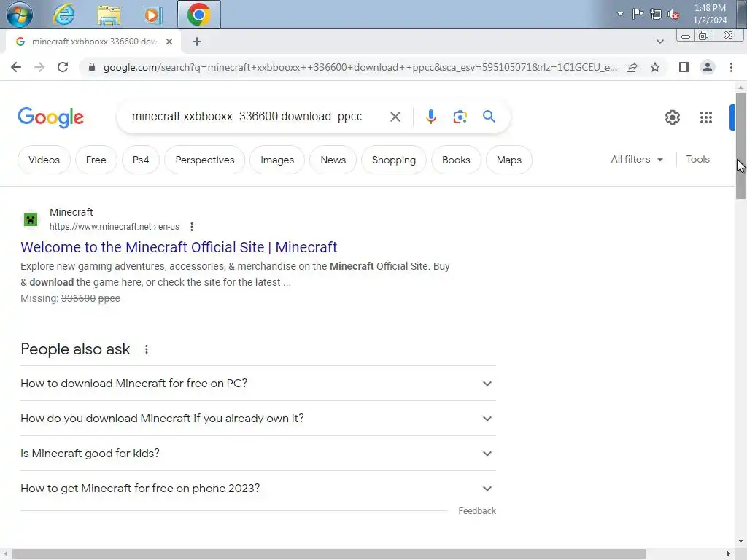Open the result's three-dot About menu
The image size is (747, 560).
pos(192,227)
